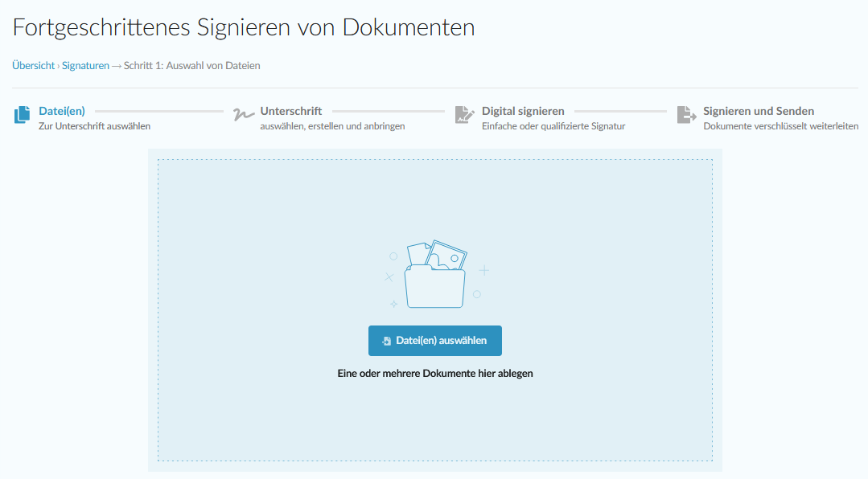Click the upload icon inside the blue button
The image size is (868, 479).
click(387, 341)
